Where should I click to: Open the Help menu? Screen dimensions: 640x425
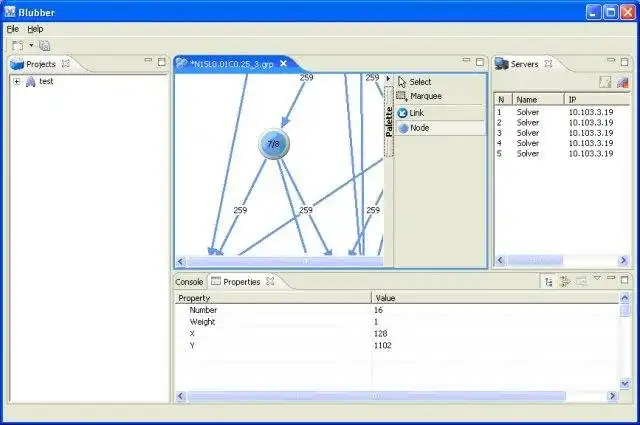[35, 29]
